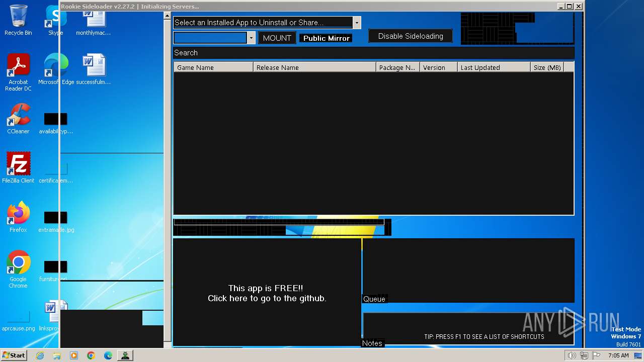Launch Microsoft Edge desktop shortcut
Screen dimensions: 644x362
(x=55, y=69)
